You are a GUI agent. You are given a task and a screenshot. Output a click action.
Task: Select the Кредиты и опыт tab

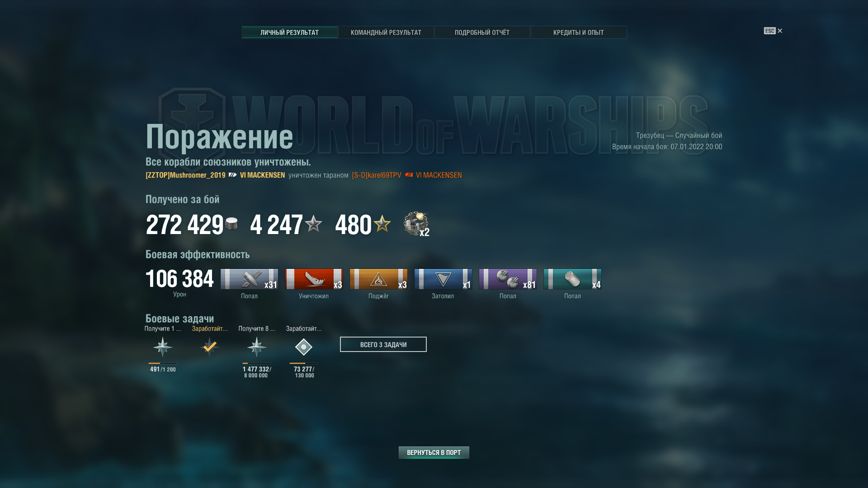[578, 33]
